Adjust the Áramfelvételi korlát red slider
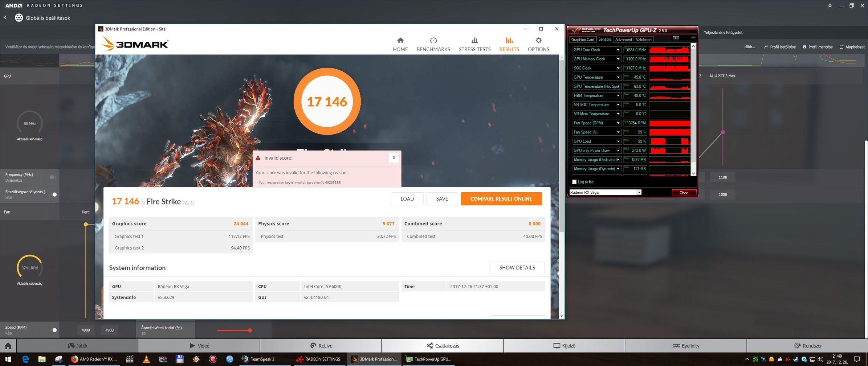 (250, 330)
